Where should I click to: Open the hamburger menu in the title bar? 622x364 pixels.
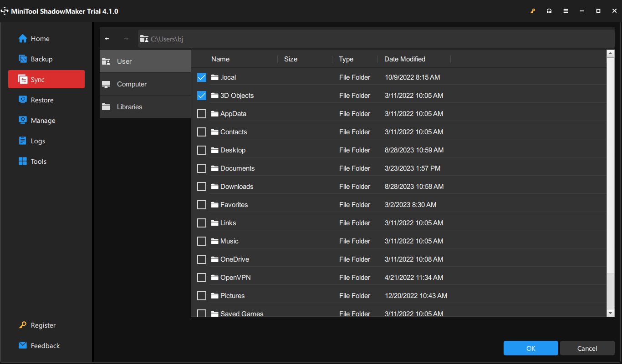[x=566, y=10]
